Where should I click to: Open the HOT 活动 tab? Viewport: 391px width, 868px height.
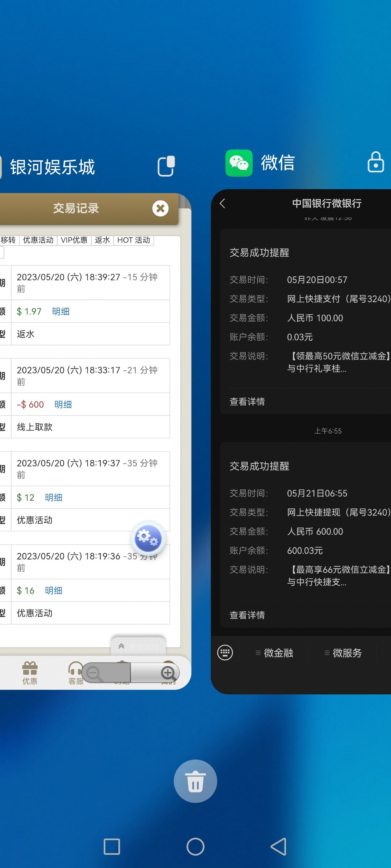(x=134, y=240)
